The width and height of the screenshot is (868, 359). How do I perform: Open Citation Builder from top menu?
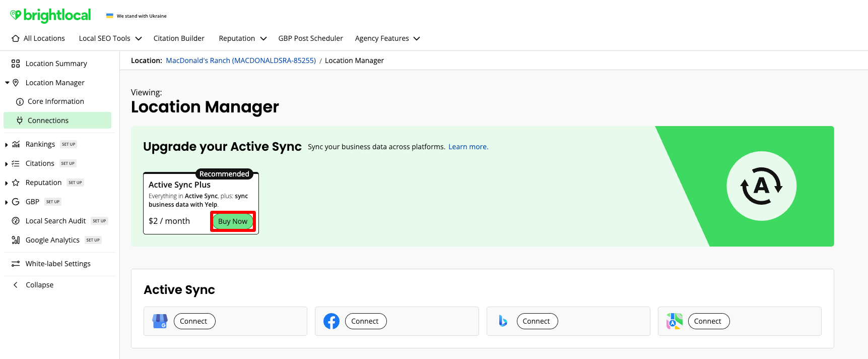(179, 38)
